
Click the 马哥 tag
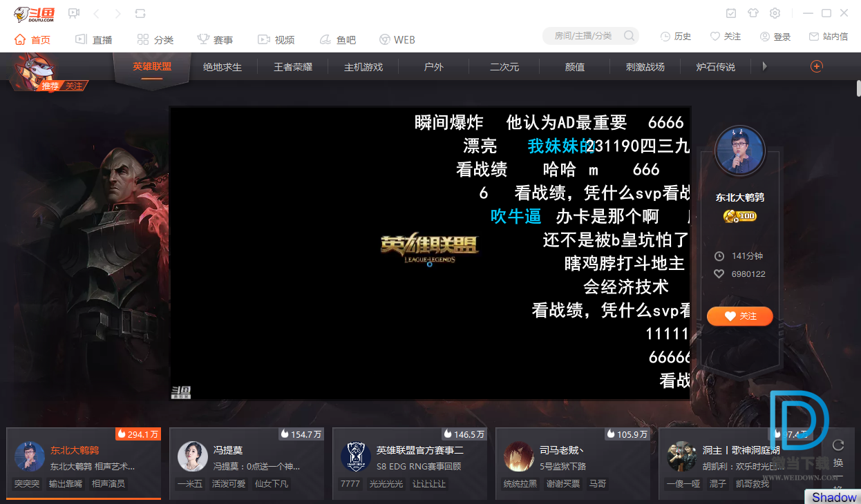point(598,484)
